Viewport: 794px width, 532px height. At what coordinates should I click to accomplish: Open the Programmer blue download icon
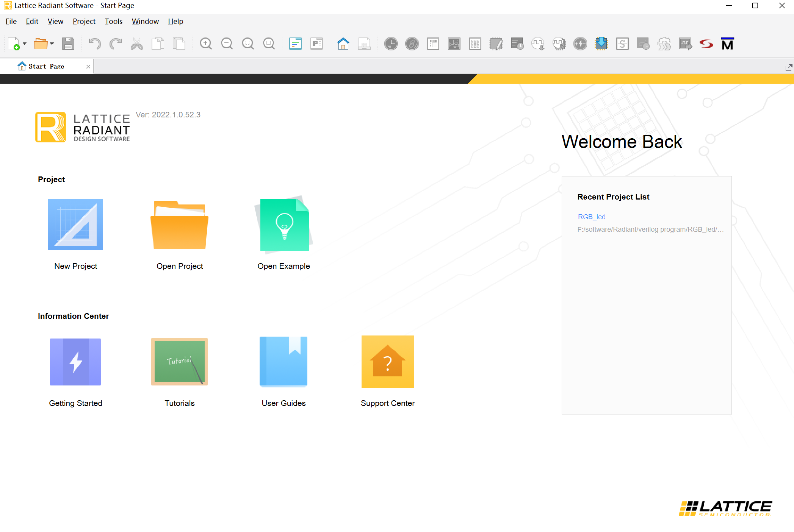tap(601, 44)
